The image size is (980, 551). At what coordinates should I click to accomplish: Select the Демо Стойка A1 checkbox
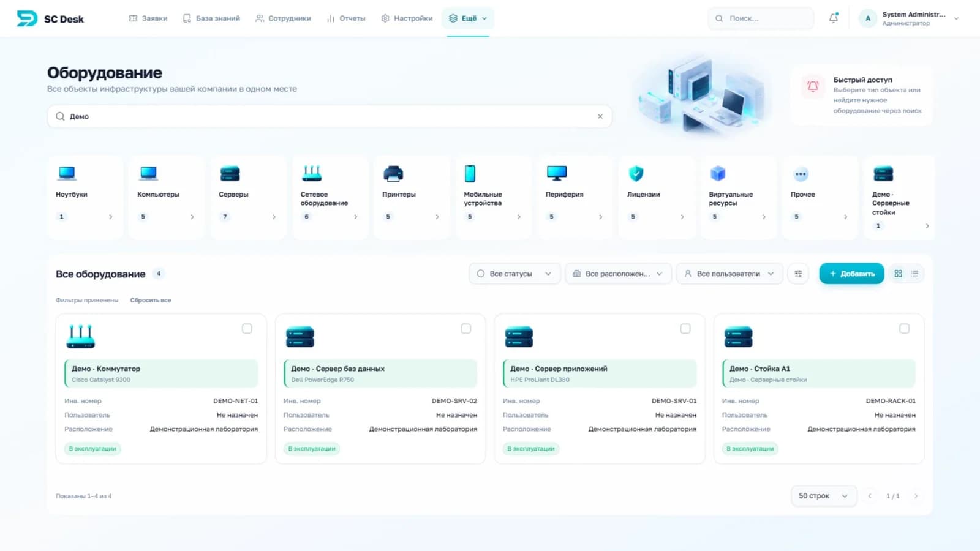[904, 329]
